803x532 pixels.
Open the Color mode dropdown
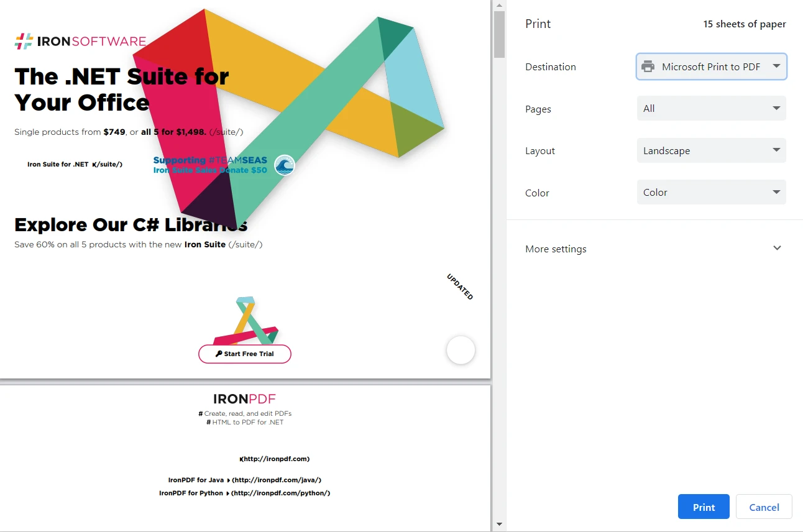[x=712, y=192]
